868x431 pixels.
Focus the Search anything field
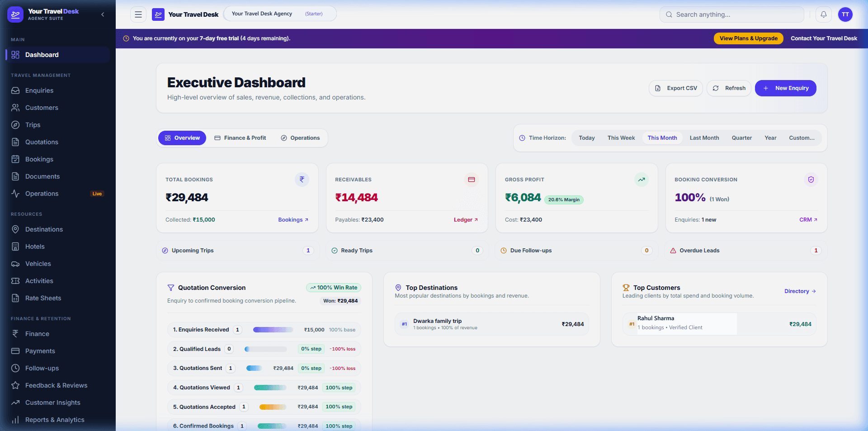coord(731,14)
